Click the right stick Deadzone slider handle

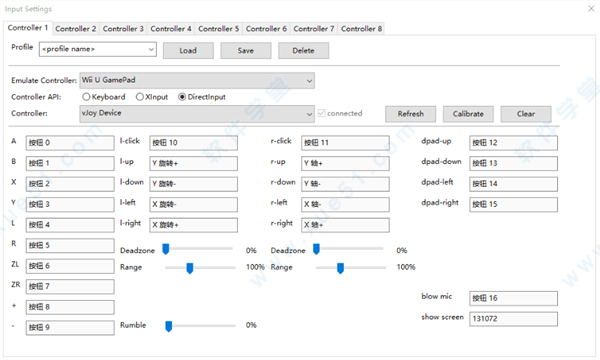pyautogui.click(x=316, y=249)
